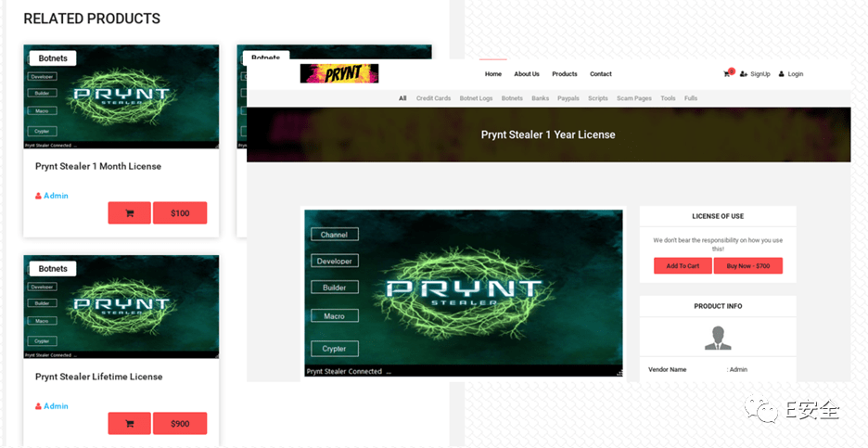Open About Us menu item
Image resolution: width=868 pixels, height=448 pixels.
coord(527,74)
